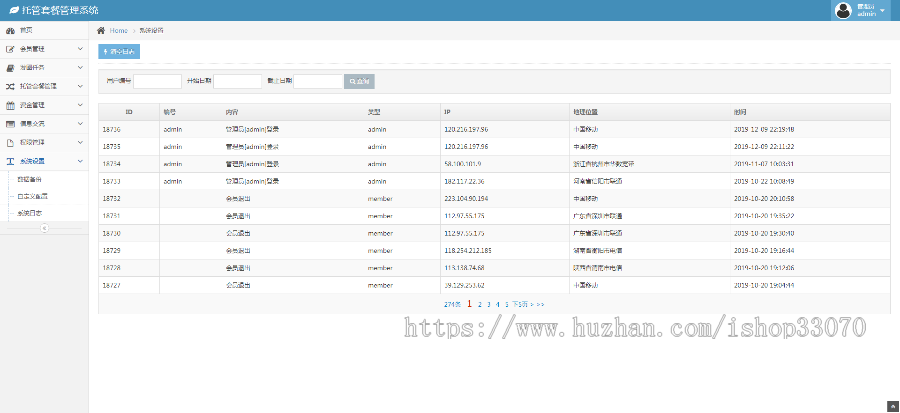This screenshot has height=413, width=900.
Task: Collapse sidebar with round arrow icon
Action: tap(44, 228)
